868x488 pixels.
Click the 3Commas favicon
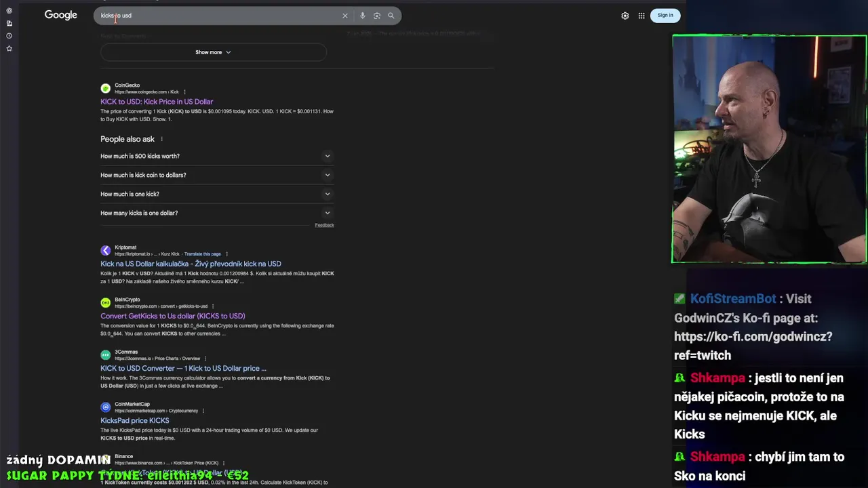pos(105,355)
